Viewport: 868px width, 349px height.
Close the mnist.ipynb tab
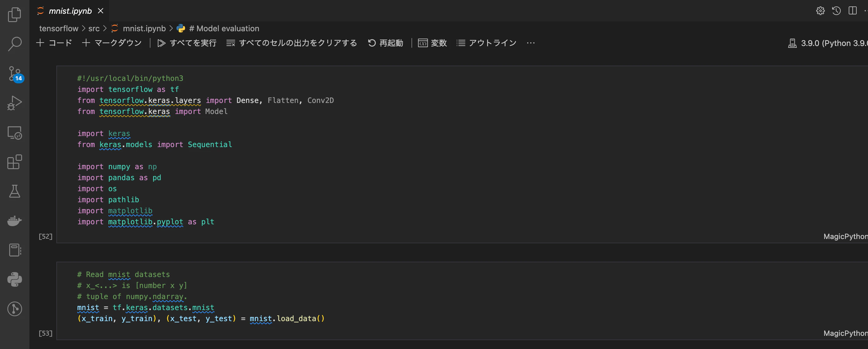coord(100,11)
